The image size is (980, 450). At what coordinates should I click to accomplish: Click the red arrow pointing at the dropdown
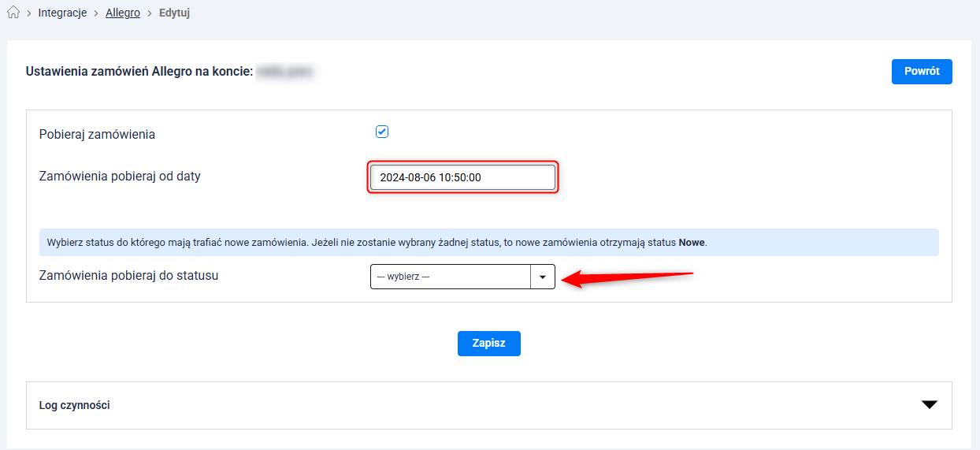coord(630,277)
